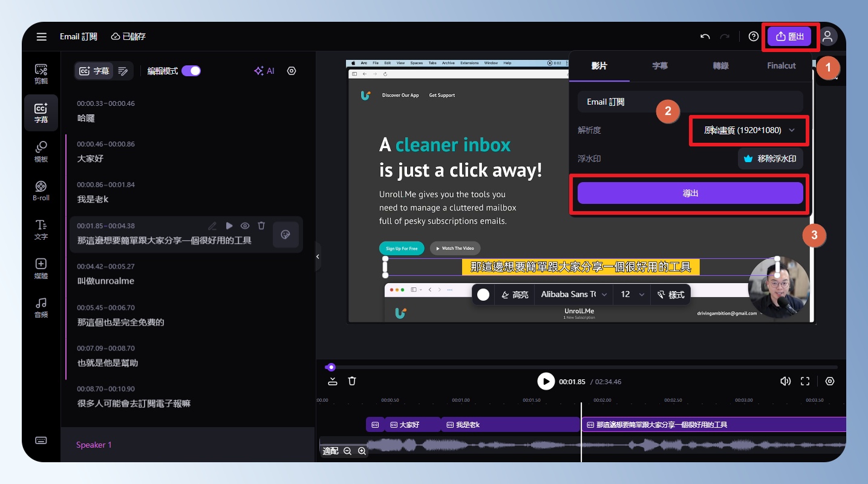Click the purple 導出 button
868x484 pixels.
(x=690, y=193)
